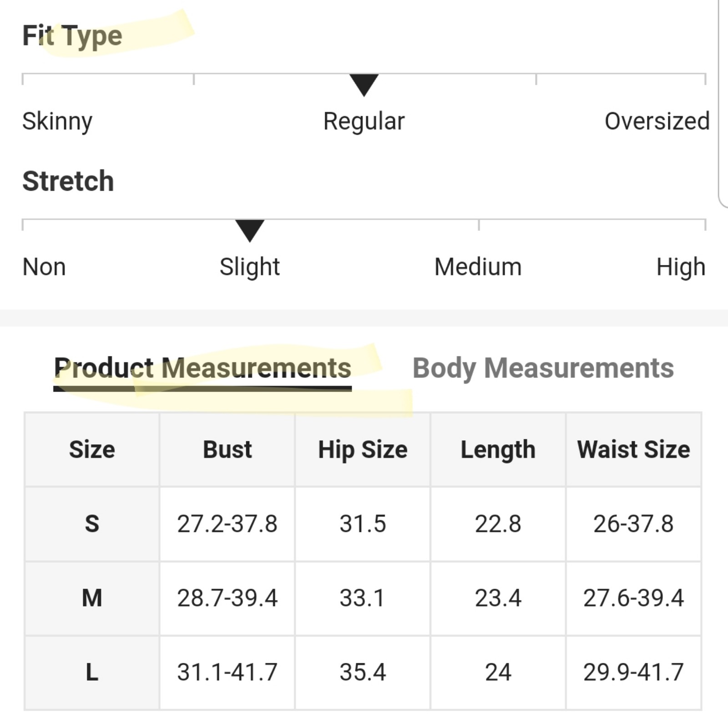
Task: Click the Non stretch label
Action: click(x=44, y=267)
